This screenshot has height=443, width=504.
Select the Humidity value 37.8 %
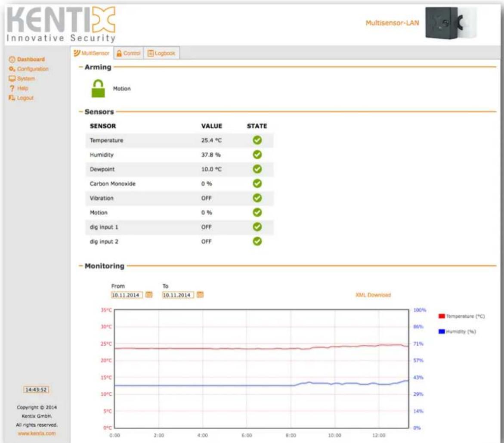tap(211, 155)
